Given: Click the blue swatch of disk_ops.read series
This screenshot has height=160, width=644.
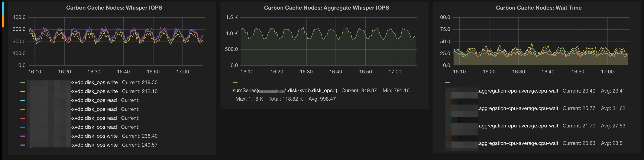Looking at the screenshot, I should click(x=23, y=127).
